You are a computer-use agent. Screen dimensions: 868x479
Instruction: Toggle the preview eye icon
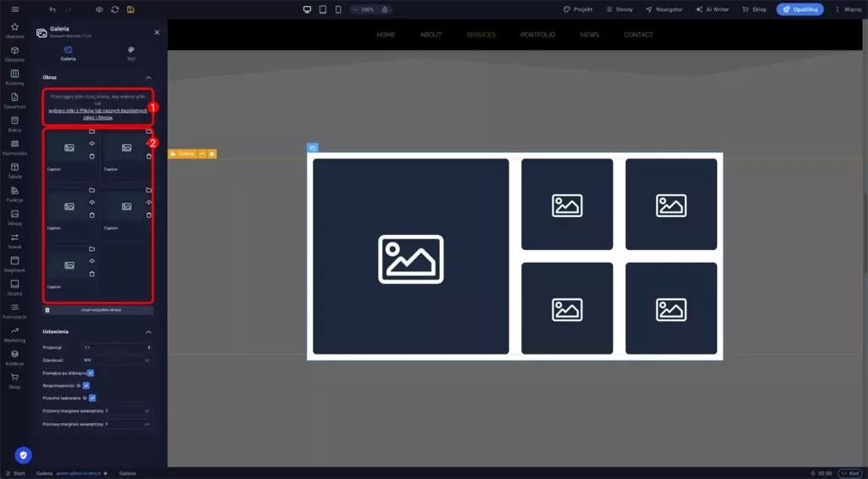pyautogui.click(x=99, y=9)
